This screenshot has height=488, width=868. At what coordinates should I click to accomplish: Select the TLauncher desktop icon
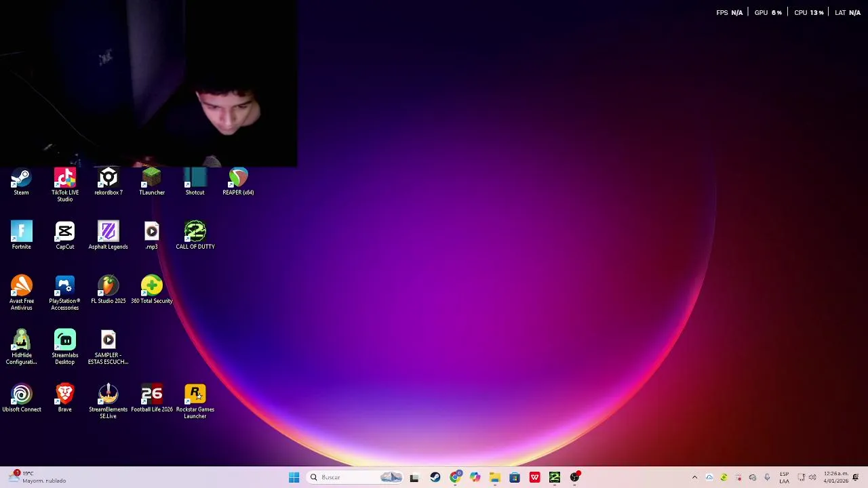[151, 182]
